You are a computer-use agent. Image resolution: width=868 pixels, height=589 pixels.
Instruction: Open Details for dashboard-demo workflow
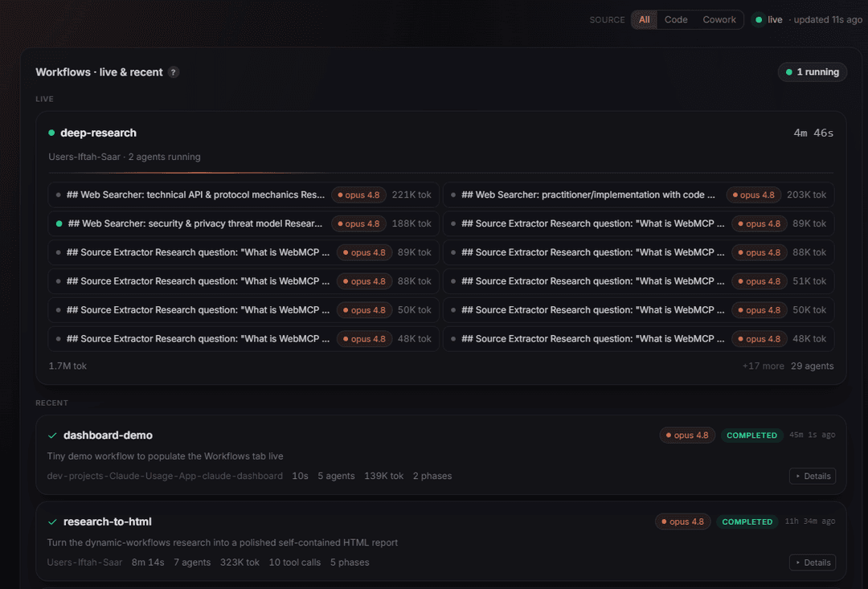(813, 476)
